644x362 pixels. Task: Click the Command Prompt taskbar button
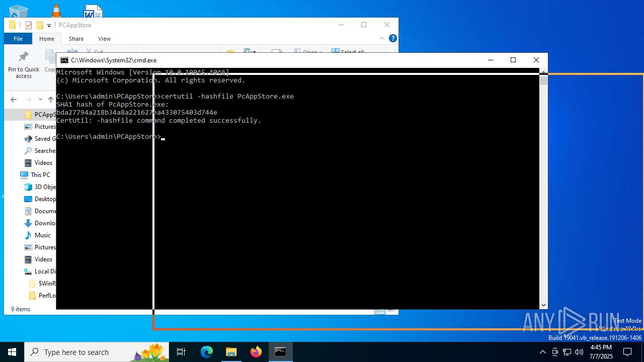tap(280, 352)
